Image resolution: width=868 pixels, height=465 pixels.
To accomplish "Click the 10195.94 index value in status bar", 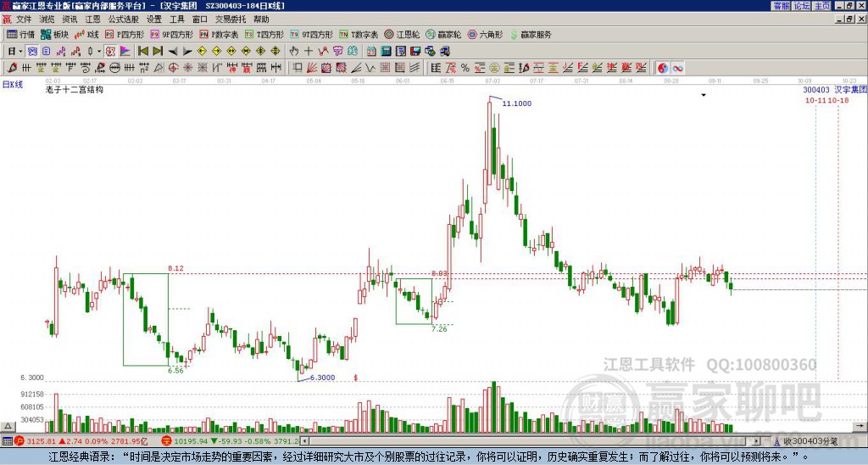I will 191,441.
